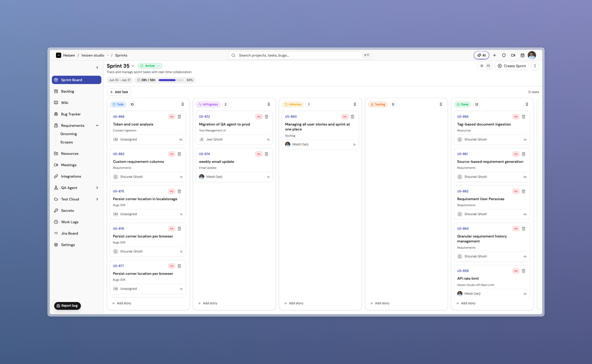Add story to InProgress column
The image size is (592, 364).
pos(208,303)
